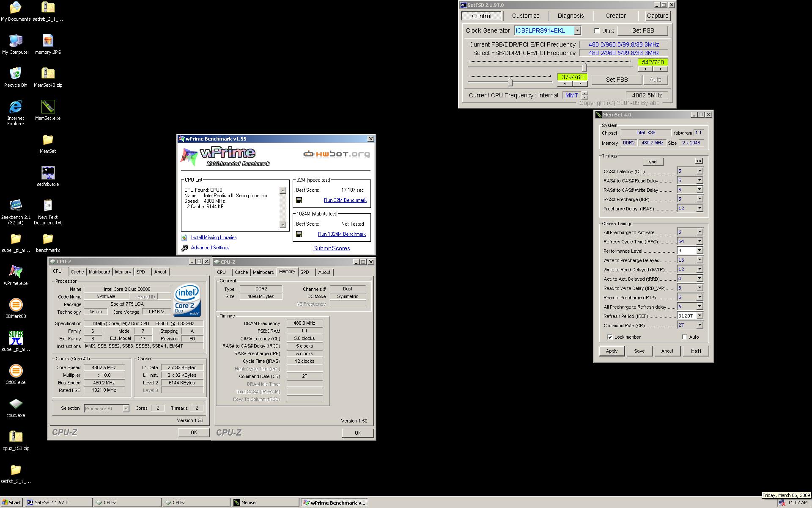This screenshot has width=812, height=508.
Task: Launch setfsb.exe desktop icon
Action: (48, 177)
